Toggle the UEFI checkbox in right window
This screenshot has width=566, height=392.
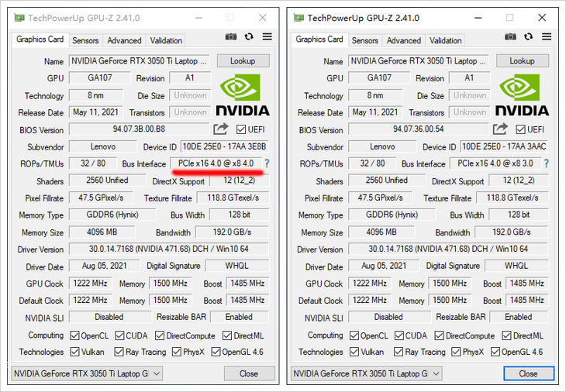point(520,129)
